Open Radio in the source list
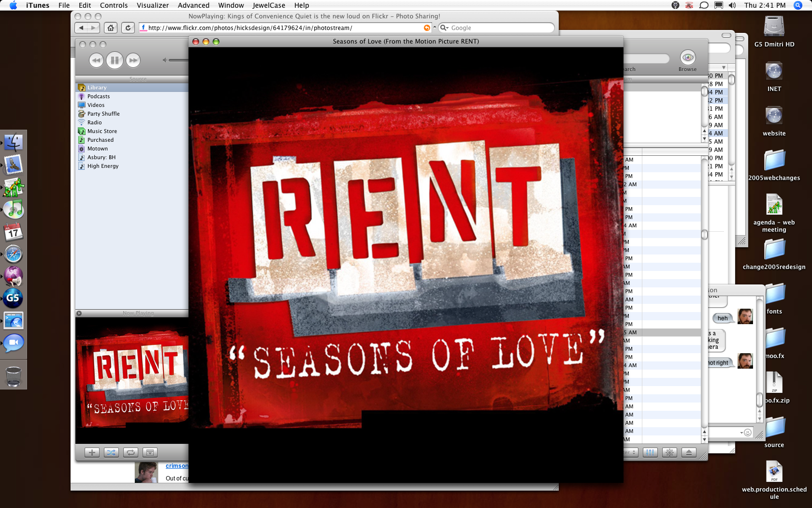The width and height of the screenshot is (812, 508). (132, 122)
